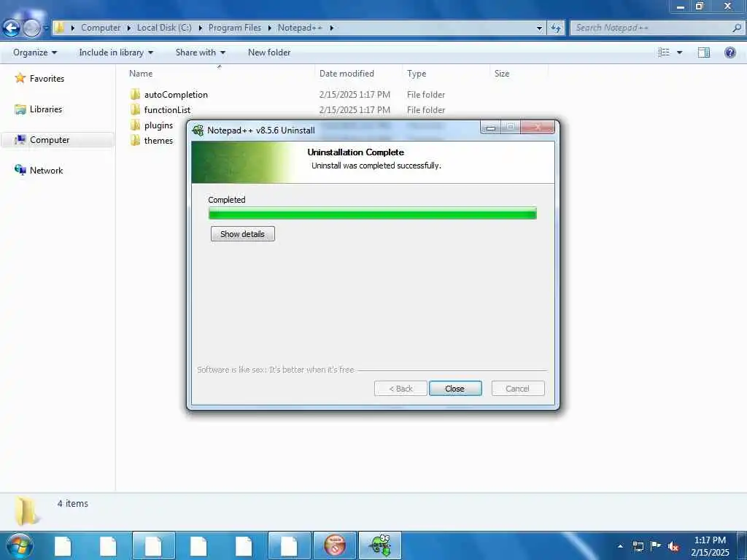Show hidden tray icons arrow
Viewport: 747px width, 560px height.
(x=620, y=546)
